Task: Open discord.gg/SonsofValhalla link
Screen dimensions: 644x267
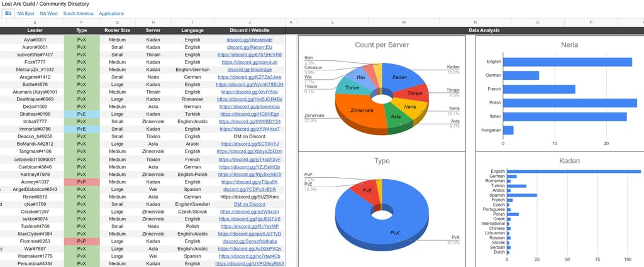Action: click(249, 241)
